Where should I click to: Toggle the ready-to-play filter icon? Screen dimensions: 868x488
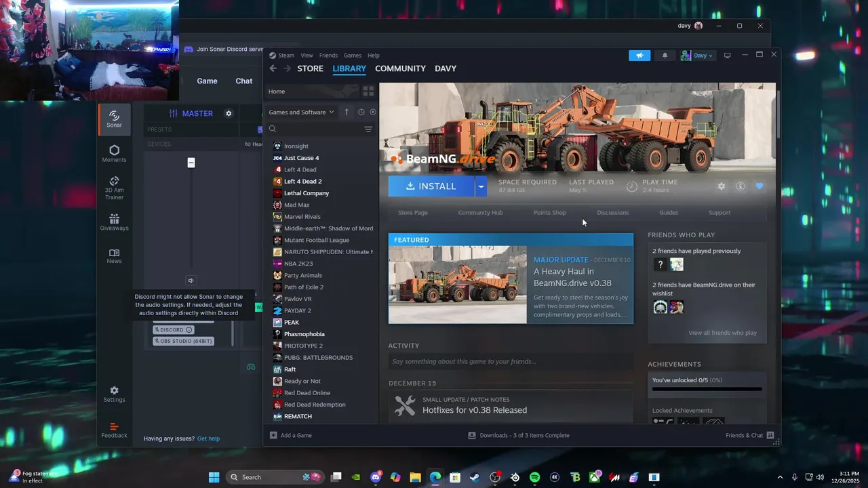coord(373,113)
